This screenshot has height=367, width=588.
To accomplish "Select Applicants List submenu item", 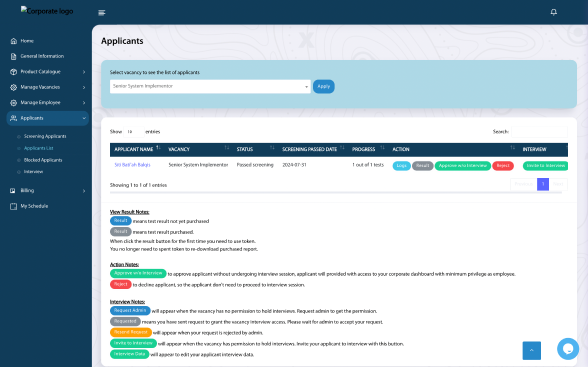I will [x=39, y=148].
